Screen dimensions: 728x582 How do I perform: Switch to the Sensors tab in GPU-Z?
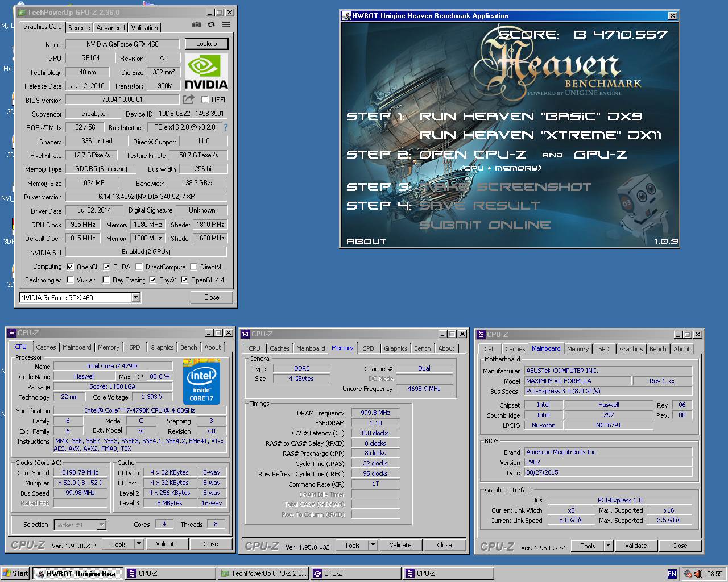coord(79,27)
